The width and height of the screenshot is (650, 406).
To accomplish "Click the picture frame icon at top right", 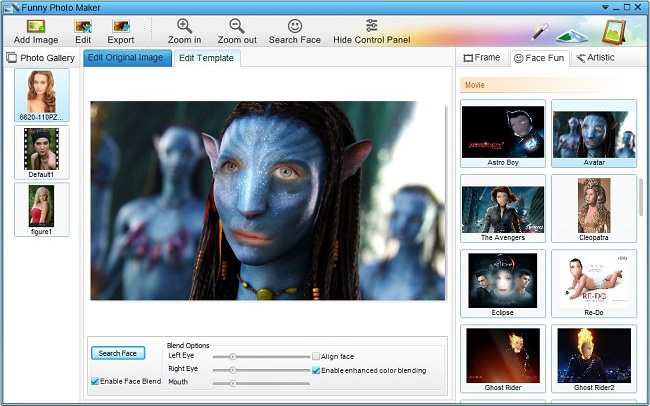I will pos(614,32).
